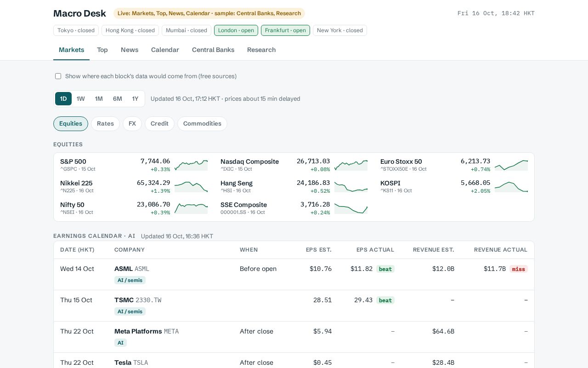Open the SSE Composite sparkline chart

(x=351, y=208)
